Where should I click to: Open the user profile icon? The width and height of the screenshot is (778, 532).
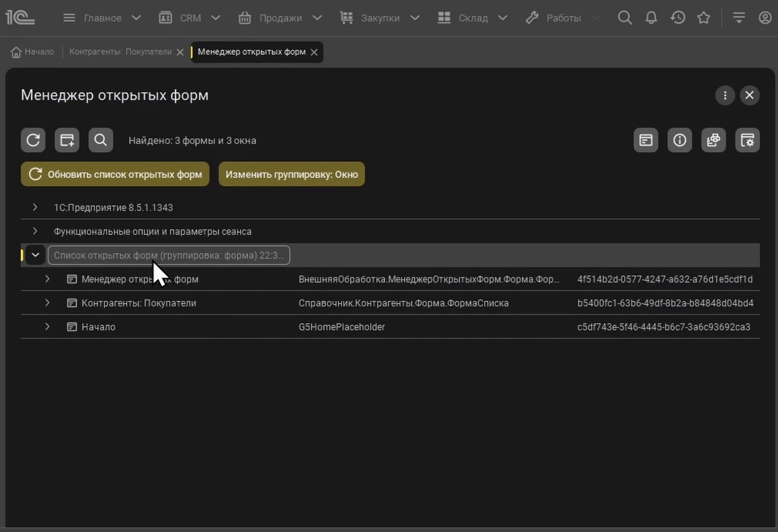point(765,18)
